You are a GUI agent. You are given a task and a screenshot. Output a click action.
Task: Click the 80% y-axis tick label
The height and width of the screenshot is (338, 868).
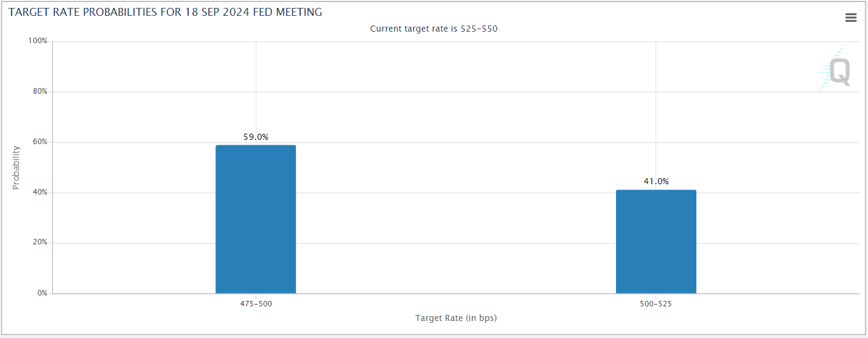(x=40, y=91)
